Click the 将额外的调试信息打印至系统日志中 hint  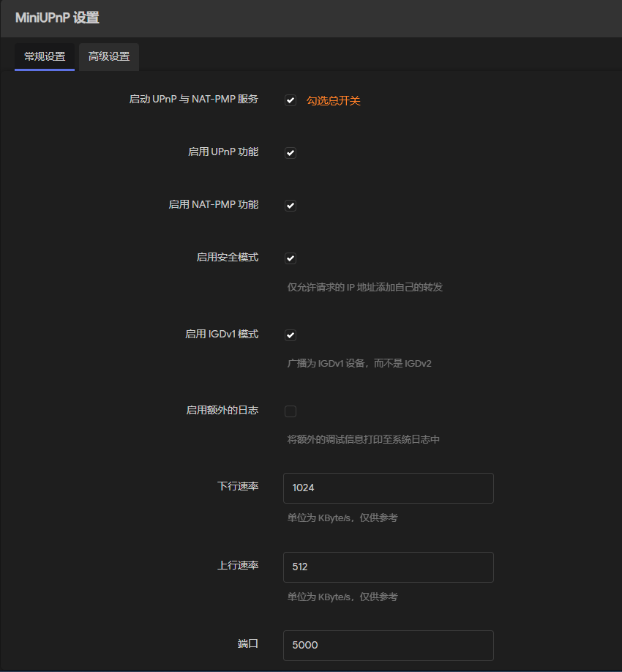click(363, 440)
